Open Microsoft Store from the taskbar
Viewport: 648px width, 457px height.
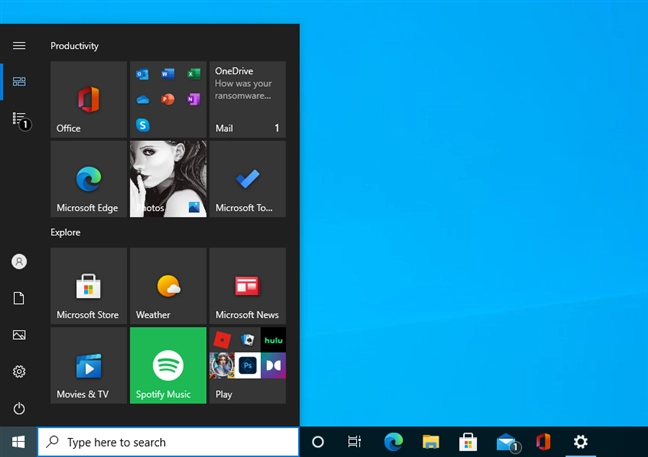[468, 442]
